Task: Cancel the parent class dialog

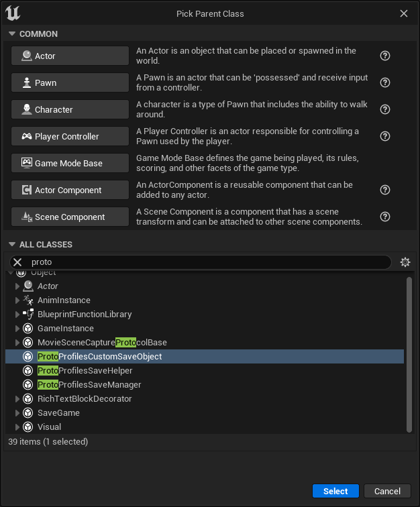Action: coord(387,491)
